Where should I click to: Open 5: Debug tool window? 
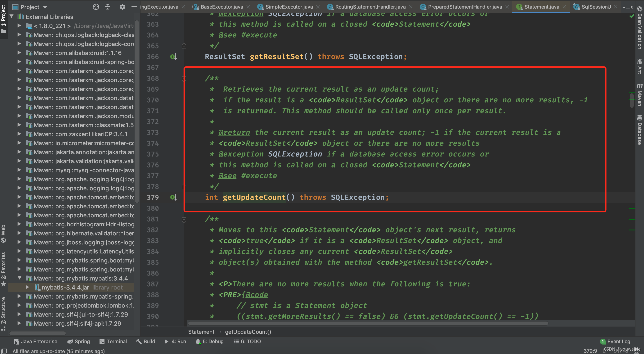tap(209, 341)
